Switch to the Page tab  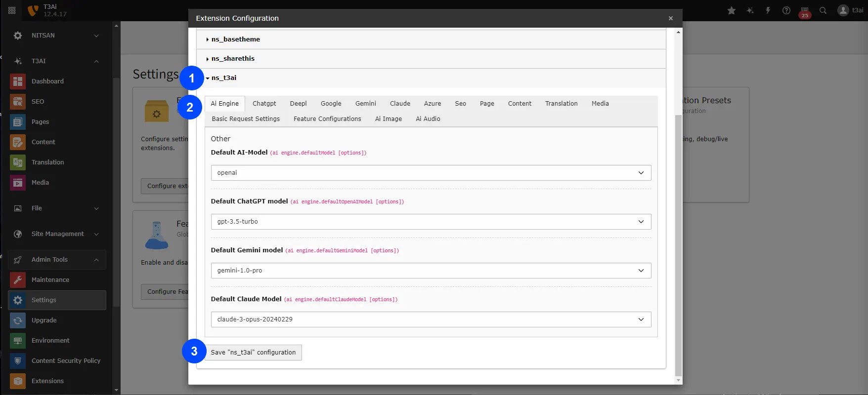[x=487, y=104]
